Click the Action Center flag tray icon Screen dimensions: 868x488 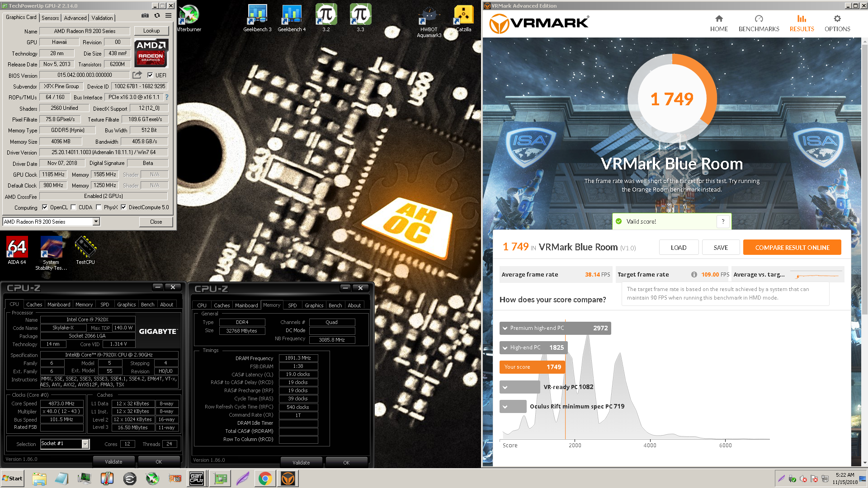coord(814,479)
